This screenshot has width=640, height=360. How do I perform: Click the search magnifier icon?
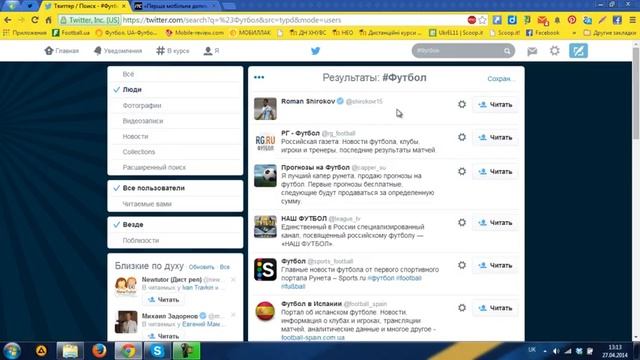(x=507, y=51)
